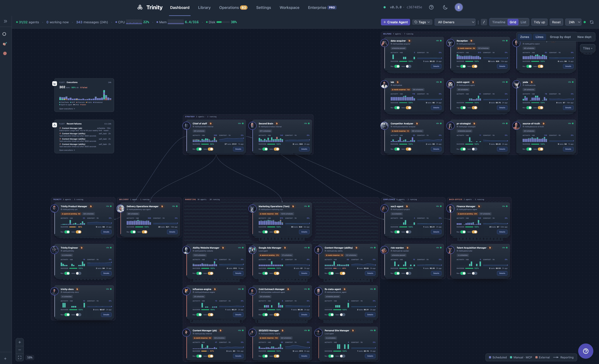The width and height of the screenshot is (599, 364).
Task: Open the user avatar E menu
Action: coord(458,7)
